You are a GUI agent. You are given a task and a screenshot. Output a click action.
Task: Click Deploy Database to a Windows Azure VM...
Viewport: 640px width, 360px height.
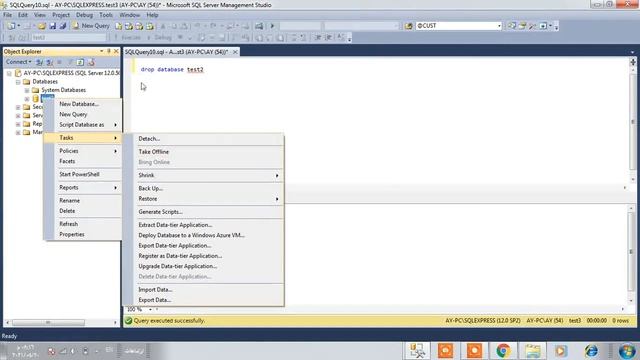click(x=203, y=235)
